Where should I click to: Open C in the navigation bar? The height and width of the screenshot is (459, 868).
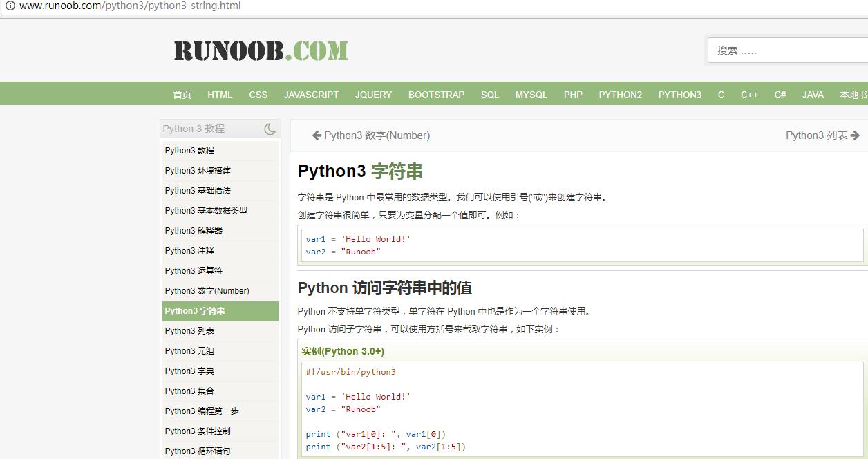tap(721, 95)
